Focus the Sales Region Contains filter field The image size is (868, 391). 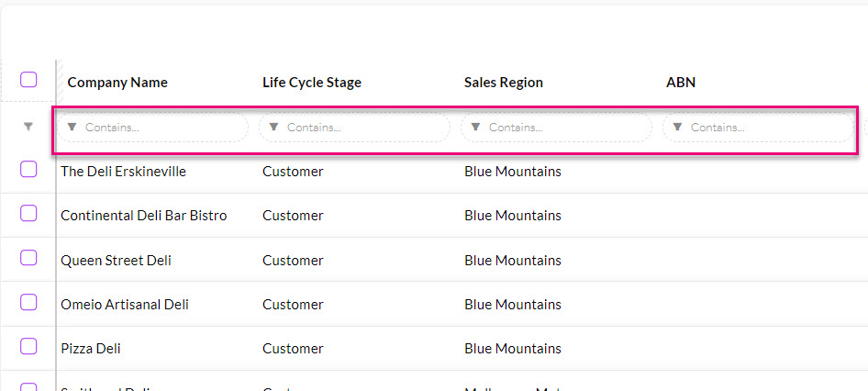pyautogui.click(x=557, y=128)
